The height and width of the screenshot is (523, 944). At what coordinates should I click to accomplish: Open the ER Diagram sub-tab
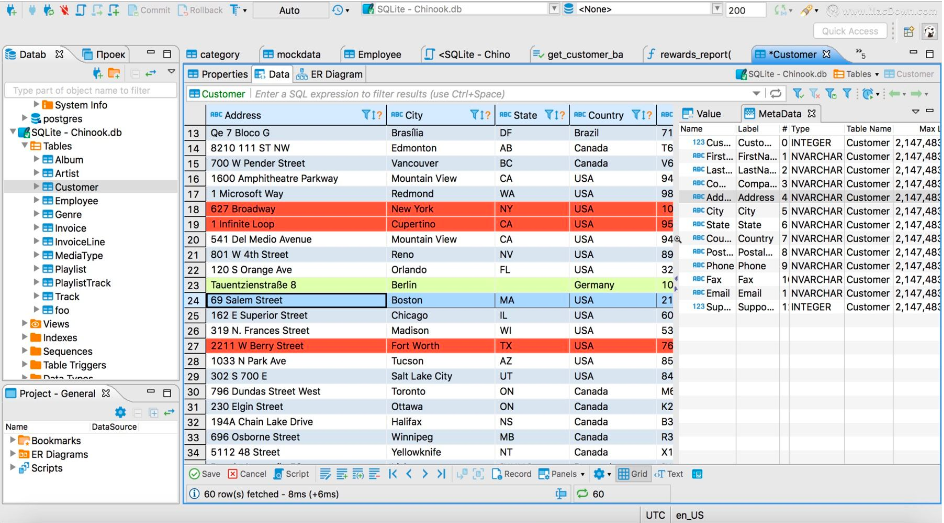pos(329,74)
